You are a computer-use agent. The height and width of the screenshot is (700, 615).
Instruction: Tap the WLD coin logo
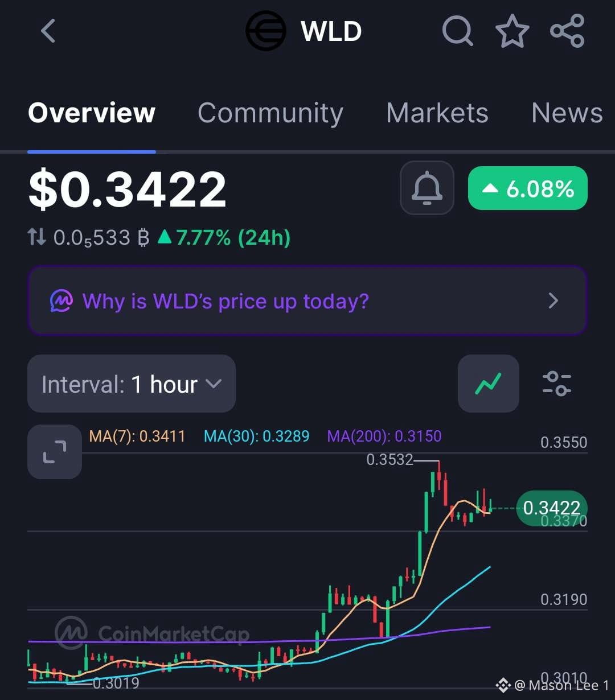(x=266, y=31)
